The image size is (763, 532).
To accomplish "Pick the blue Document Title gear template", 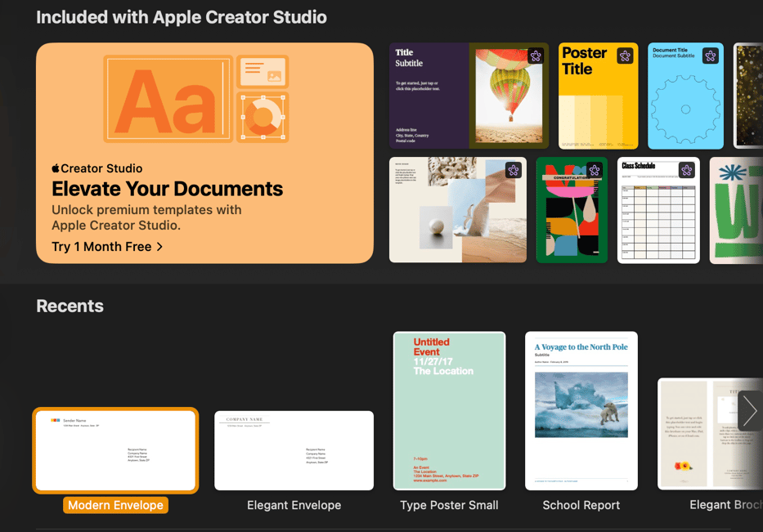I will (685, 96).
